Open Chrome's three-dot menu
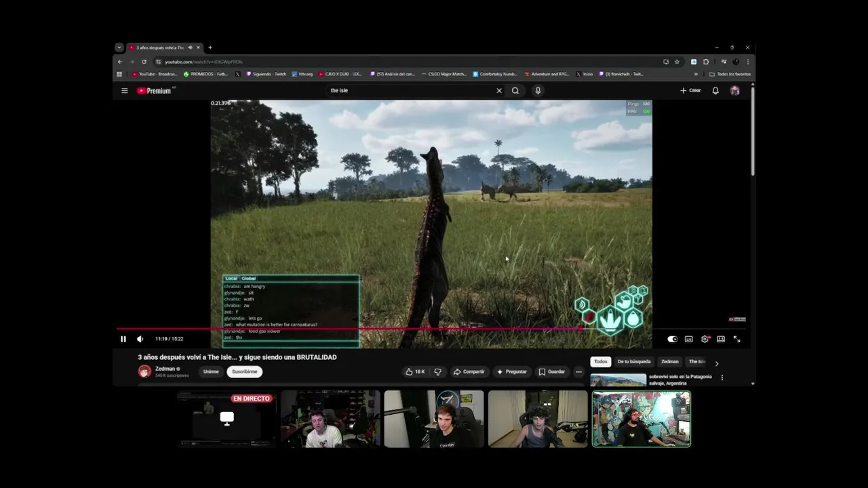The width and height of the screenshot is (868, 488). pos(748,62)
